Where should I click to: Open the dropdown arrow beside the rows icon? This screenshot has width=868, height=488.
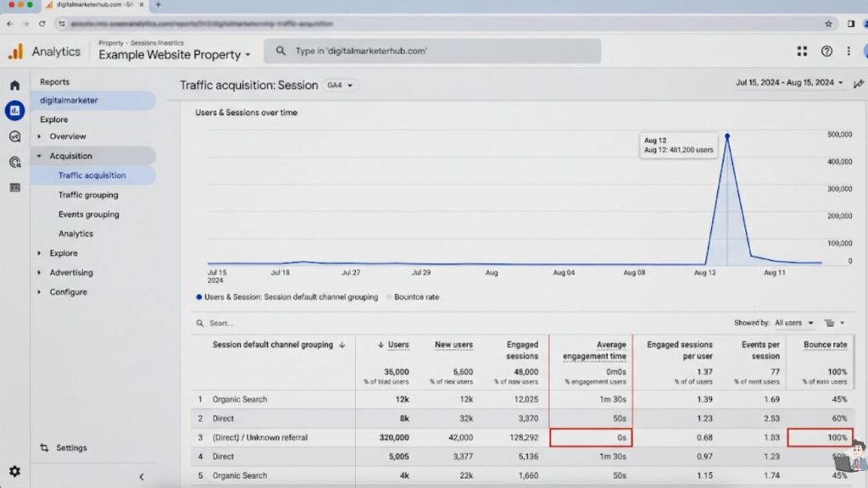point(842,323)
